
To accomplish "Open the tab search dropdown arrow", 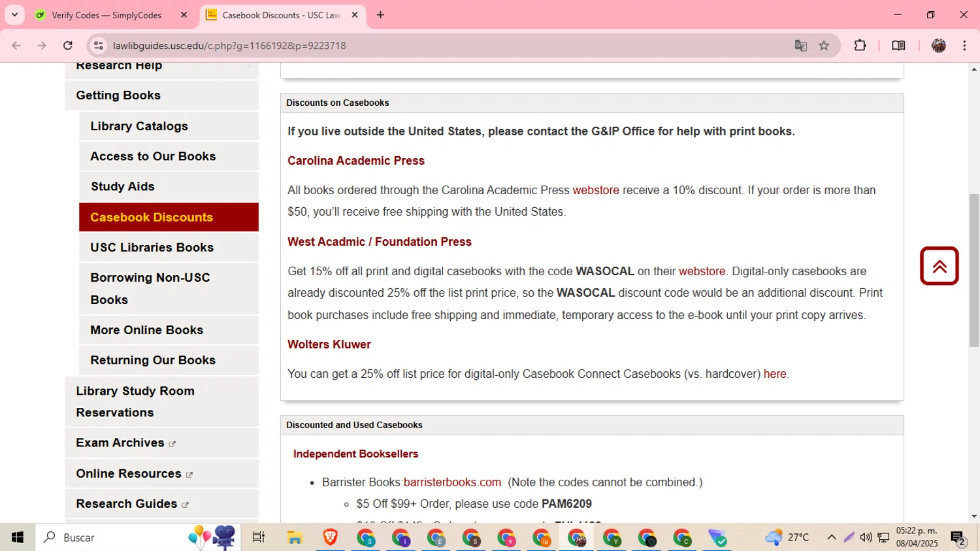I will click(14, 14).
